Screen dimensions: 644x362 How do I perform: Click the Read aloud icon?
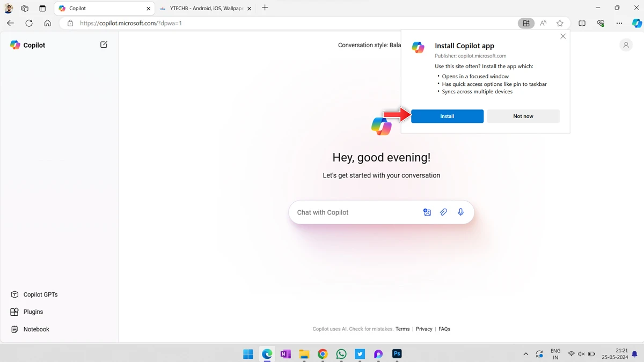pos(543,24)
